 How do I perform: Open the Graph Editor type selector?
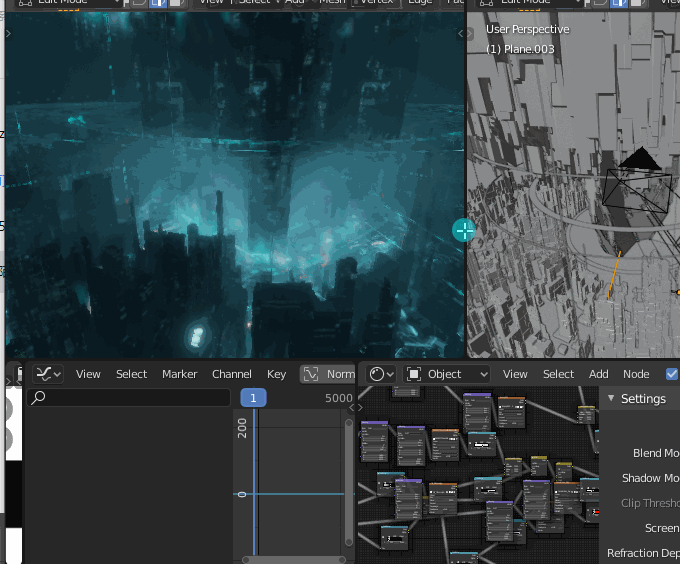[48, 374]
